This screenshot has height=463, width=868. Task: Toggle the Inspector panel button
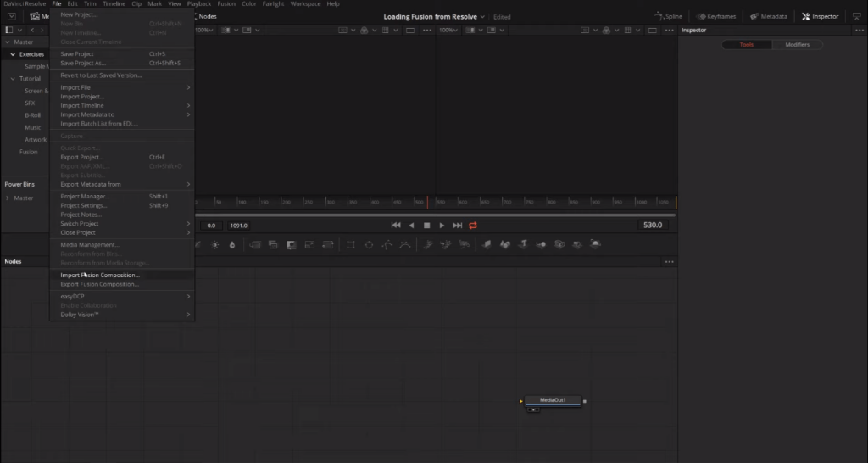(x=820, y=16)
